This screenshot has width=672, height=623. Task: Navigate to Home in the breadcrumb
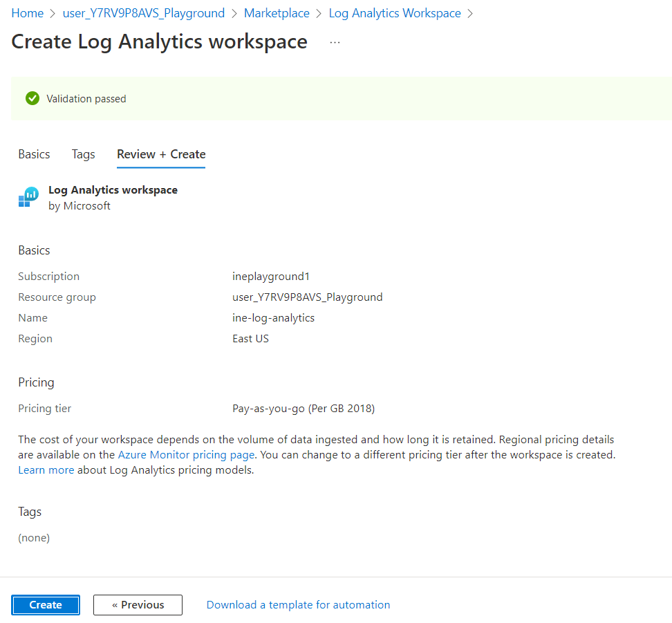[27, 13]
